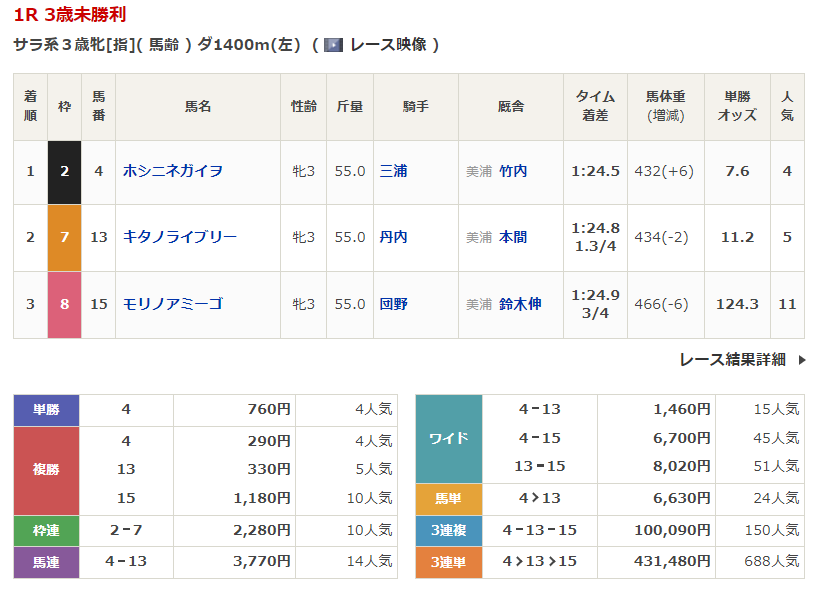This screenshot has height=589, width=823.
Task: Select horse モリノアミーゴ link
Action: [x=172, y=304]
